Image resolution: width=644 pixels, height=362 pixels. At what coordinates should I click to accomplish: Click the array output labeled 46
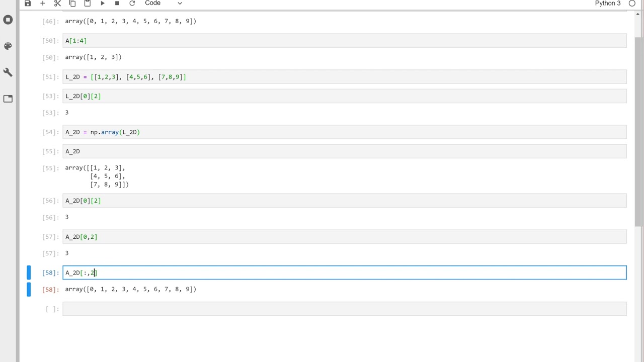pos(131,22)
